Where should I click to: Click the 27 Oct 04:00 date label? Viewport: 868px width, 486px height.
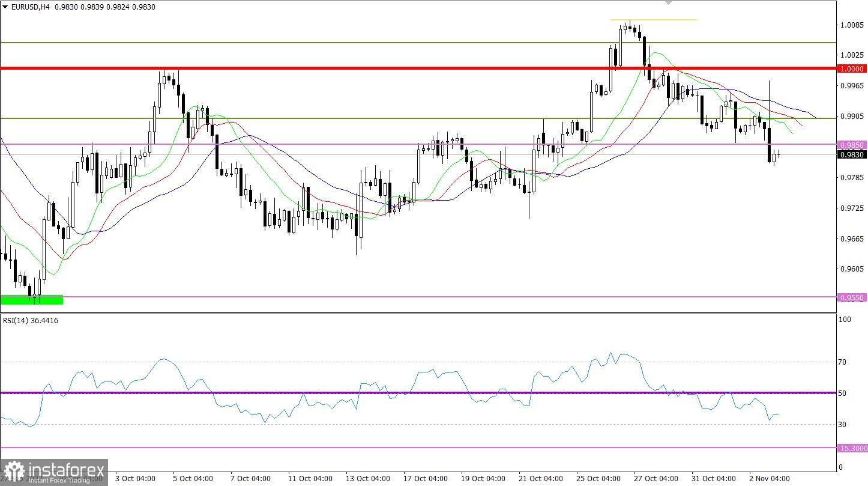pos(656,479)
